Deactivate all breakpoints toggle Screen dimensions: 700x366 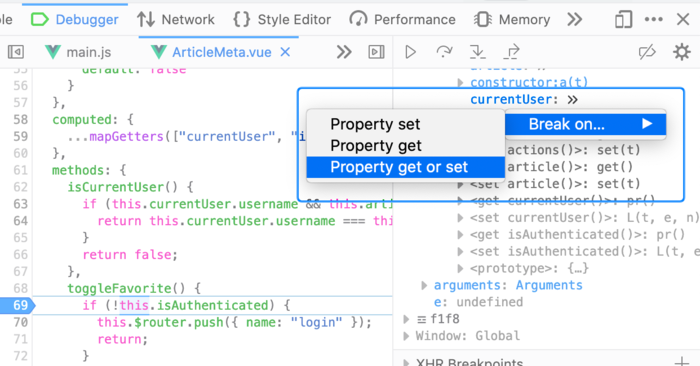[x=647, y=52]
